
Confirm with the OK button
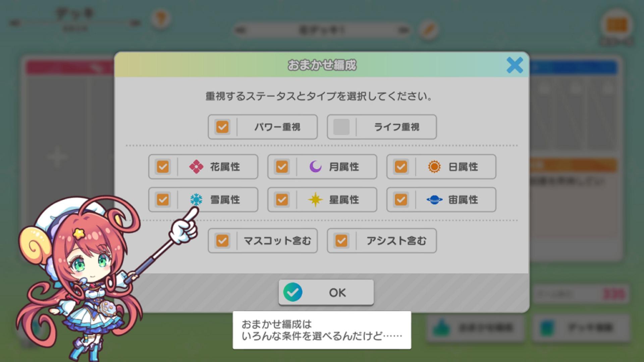click(x=326, y=292)
